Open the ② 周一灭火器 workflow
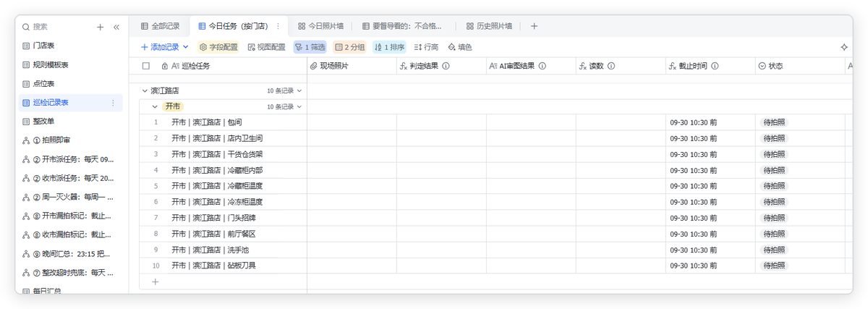The width and height of the screenshot is (868, 309). pyautogui.click(x=69, y=197)
